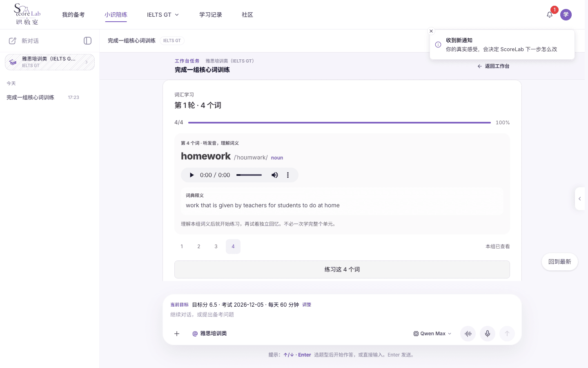588x368 pixels.
Task: Toggle the sidebar panel icon
Action: coord(87,41)
